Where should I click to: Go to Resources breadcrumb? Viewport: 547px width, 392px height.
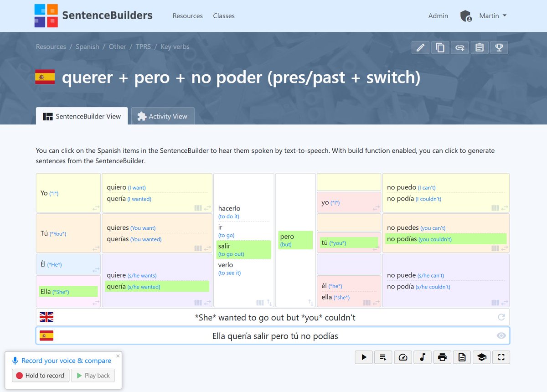tap(51, 46)
